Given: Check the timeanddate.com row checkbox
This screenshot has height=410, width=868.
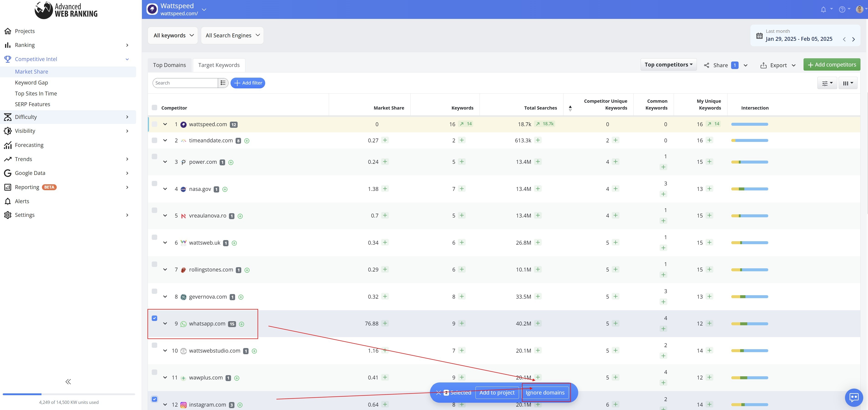Looking at the screenshot, I should tap(154, 140).
